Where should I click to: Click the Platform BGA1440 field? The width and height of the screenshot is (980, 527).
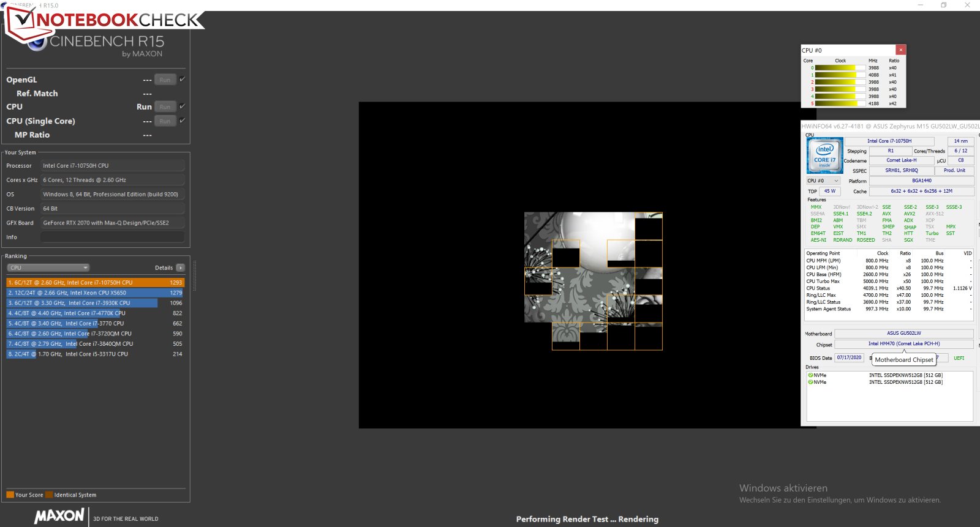click(x=921, y=181)
